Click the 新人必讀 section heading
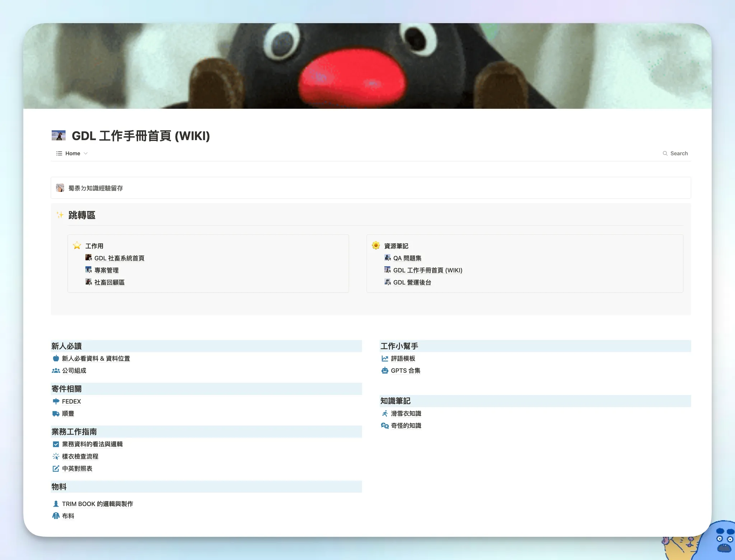This screenshot has width=735, height=560. (66, 346)
